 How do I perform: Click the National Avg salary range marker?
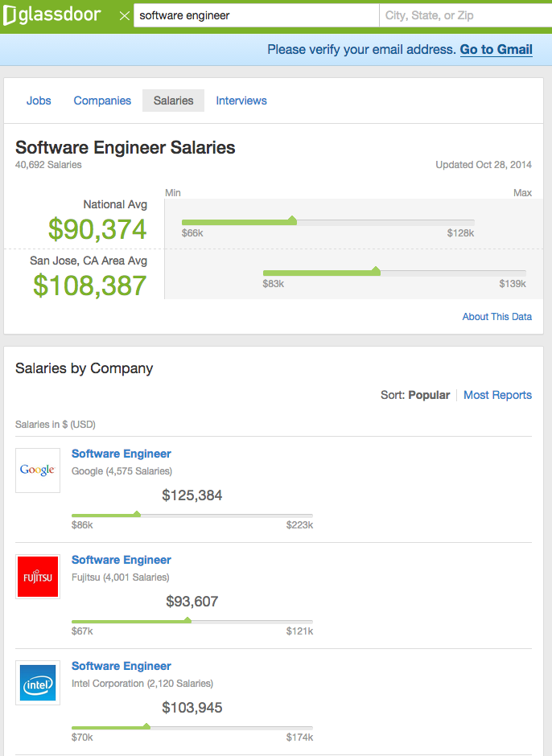click(x=292, y=220)
